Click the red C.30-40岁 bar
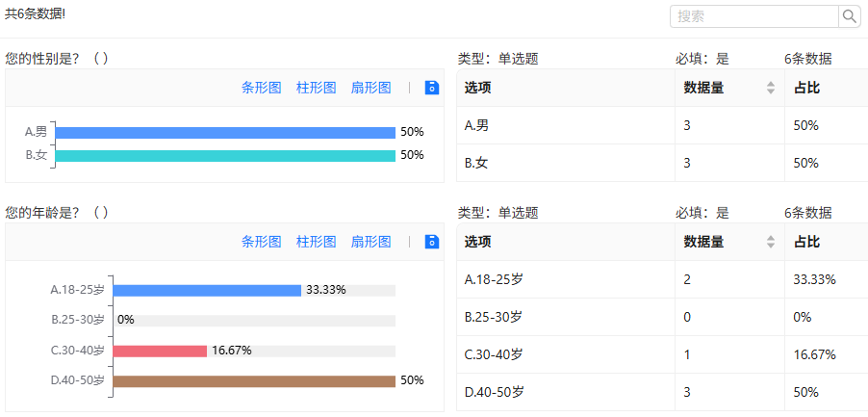 (x=160, y=352)
